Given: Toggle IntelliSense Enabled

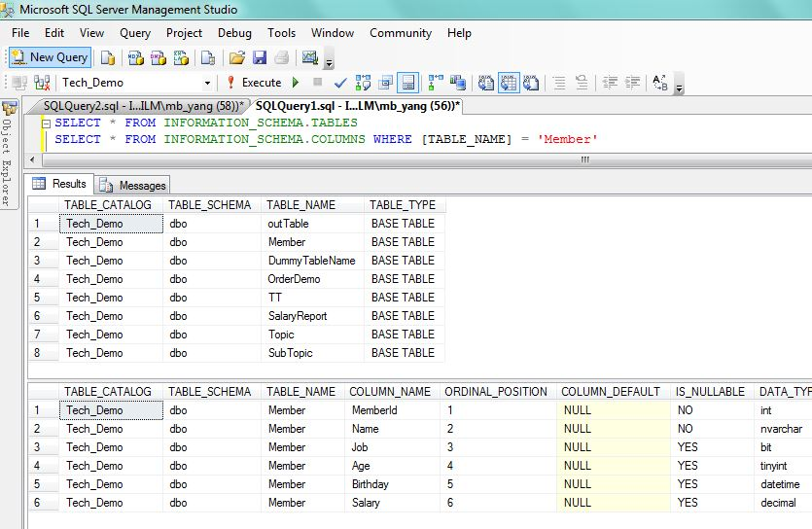Looking at the screenshot, I should point(408,83).
